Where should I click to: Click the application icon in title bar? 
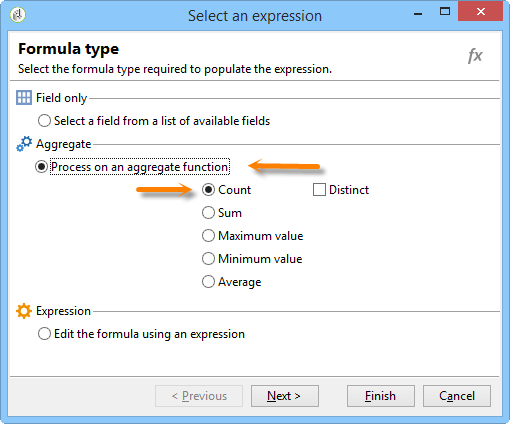click(x=18, y=15)
